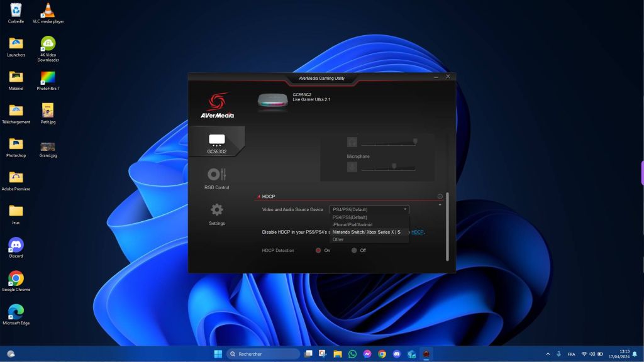Open the RGB Control section
Screen dimensions: 644x362
(x=216, y=178)
